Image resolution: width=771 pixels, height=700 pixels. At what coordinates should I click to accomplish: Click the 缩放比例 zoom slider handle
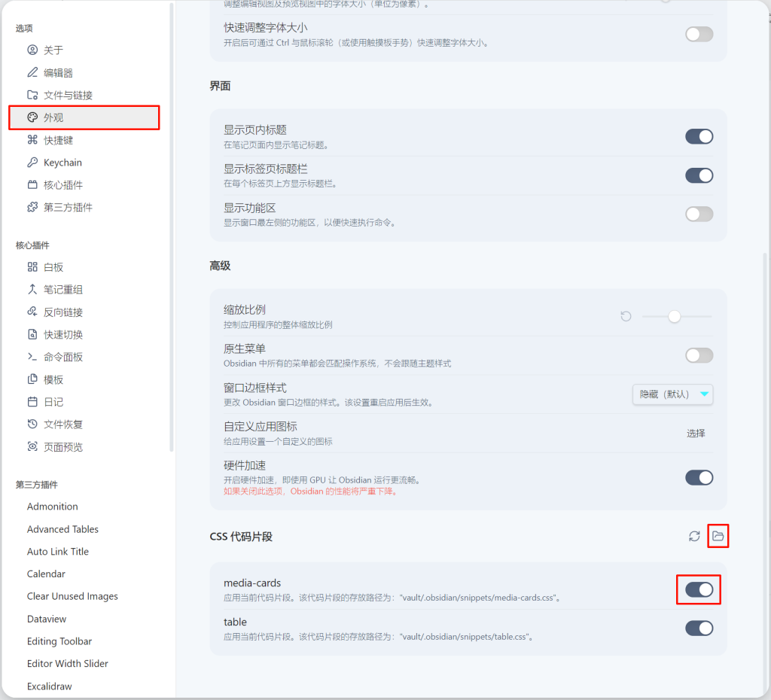pos(675,316)
